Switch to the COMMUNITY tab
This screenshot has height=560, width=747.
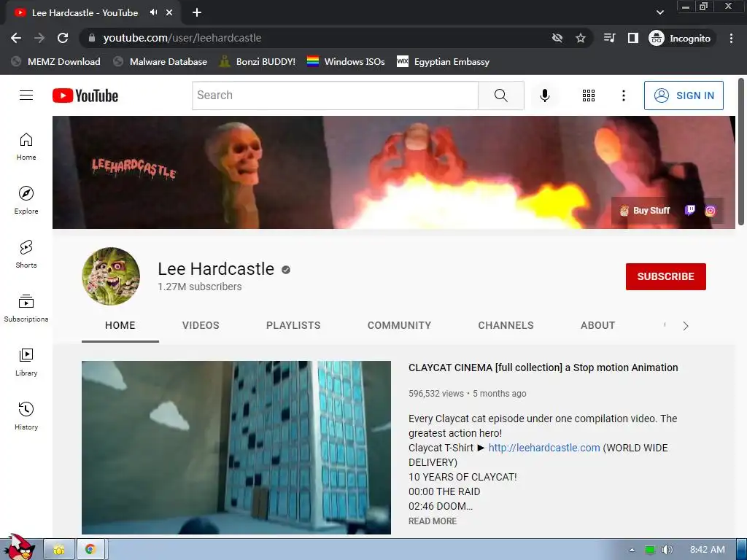(399, 325)
